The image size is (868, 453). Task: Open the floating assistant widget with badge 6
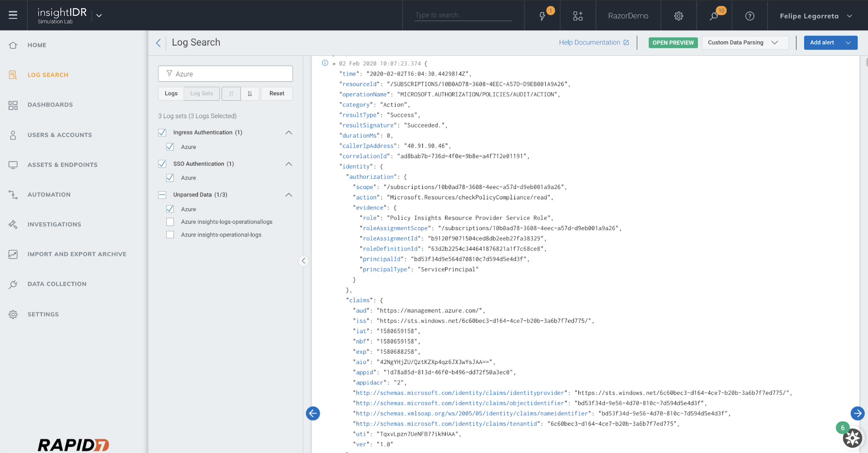click(x=852, y=438)
